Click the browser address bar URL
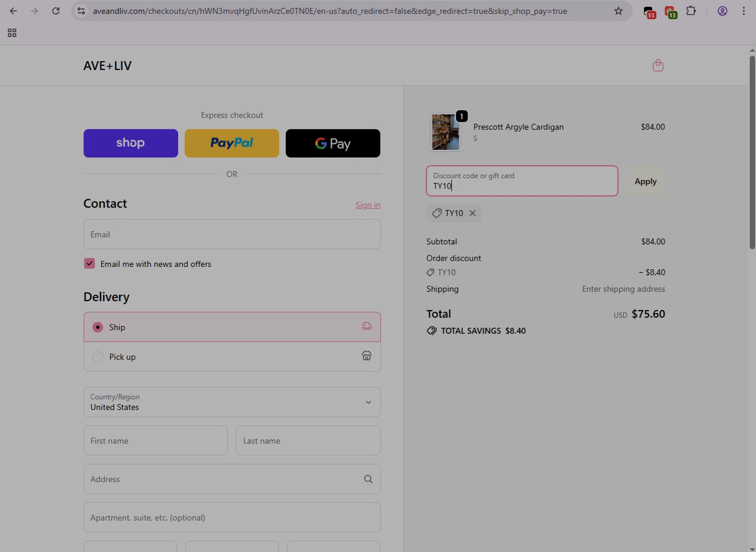Image resolution: width=756 pixels, height=552 pixels. pyautogui.click(x=330, y=11)
